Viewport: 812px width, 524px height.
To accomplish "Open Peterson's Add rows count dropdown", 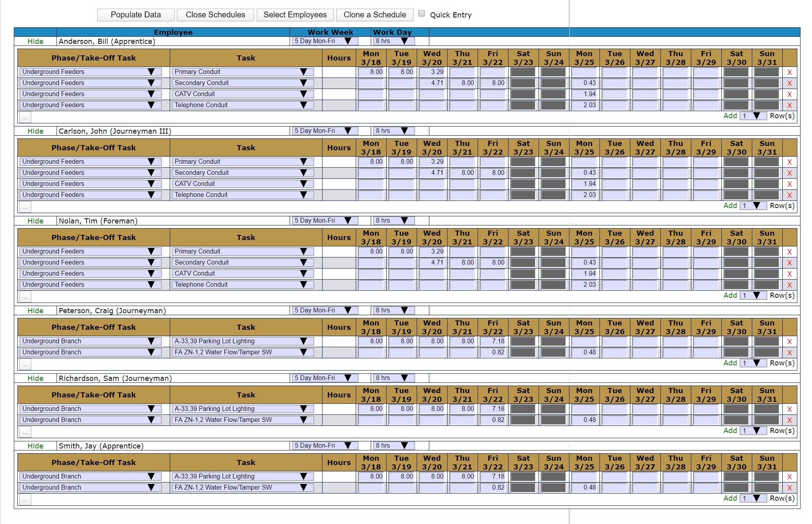I will point(753,363).
